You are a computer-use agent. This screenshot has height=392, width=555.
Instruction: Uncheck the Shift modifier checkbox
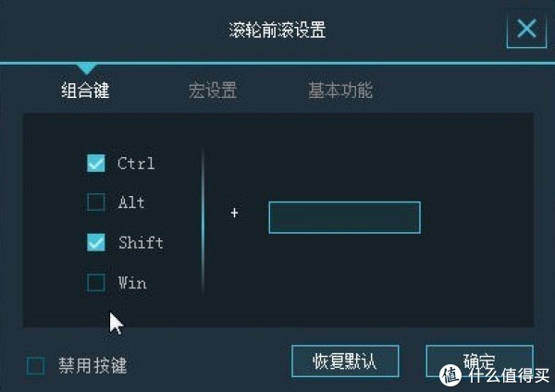(96, 242)
